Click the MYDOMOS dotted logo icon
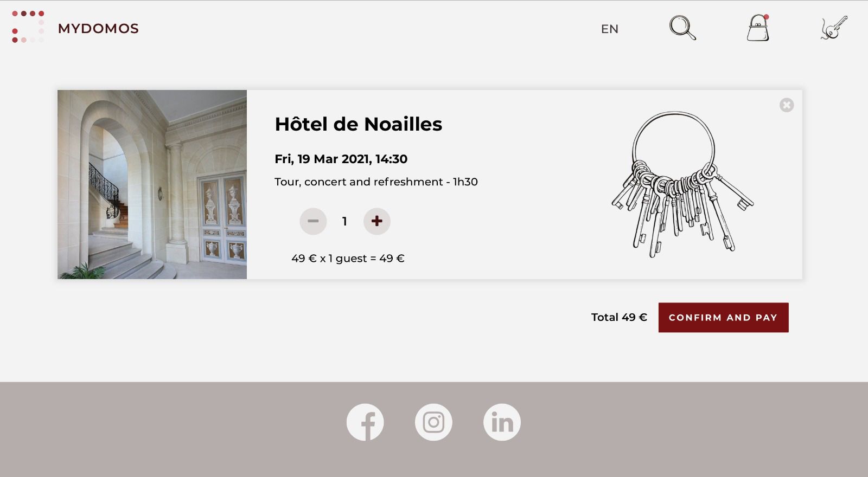Screen dimensions: 868x477 (x=28, y=27)
